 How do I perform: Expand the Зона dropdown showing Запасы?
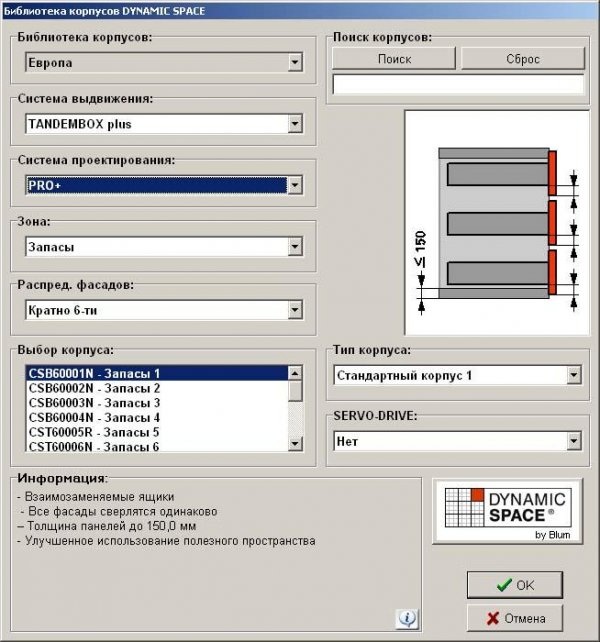(x=164, y=247)
